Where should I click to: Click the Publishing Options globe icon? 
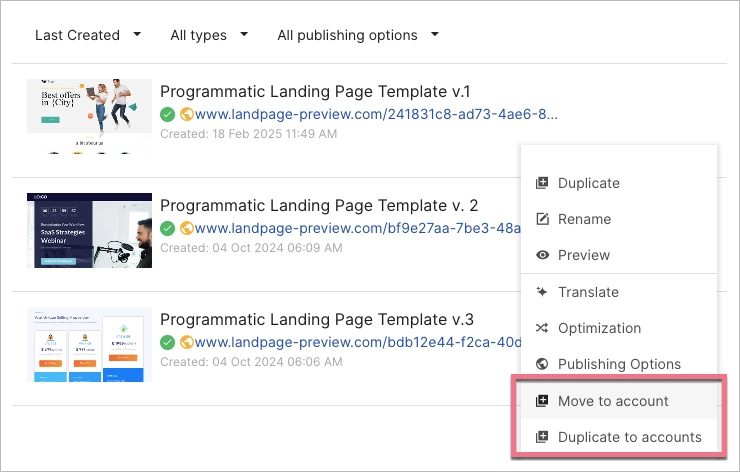point(542,364)
